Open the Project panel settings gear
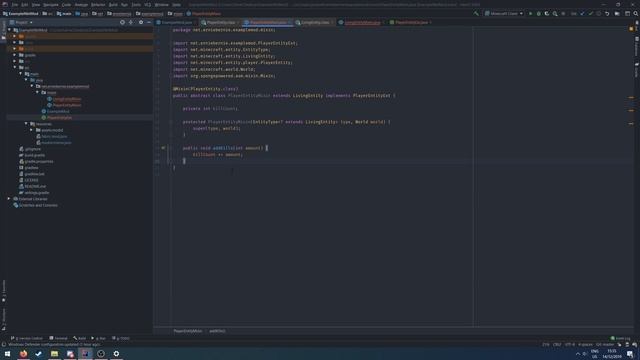 141,22
